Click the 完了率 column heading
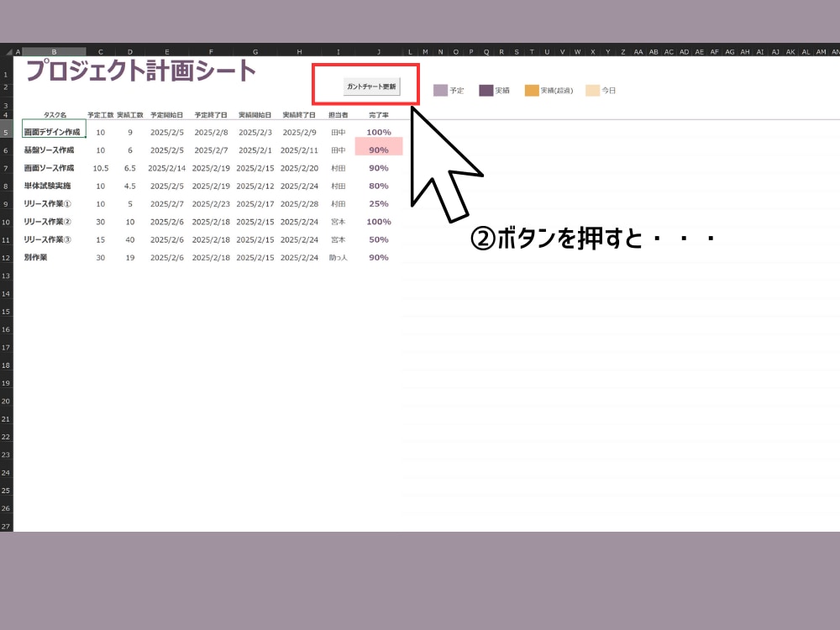 (379, 115)
